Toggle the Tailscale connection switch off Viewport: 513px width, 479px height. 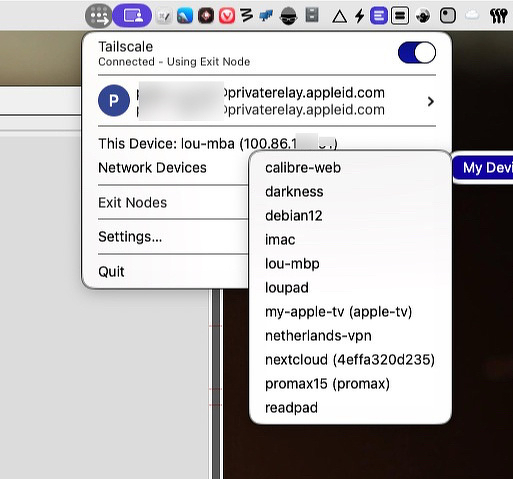click(417, 53)
